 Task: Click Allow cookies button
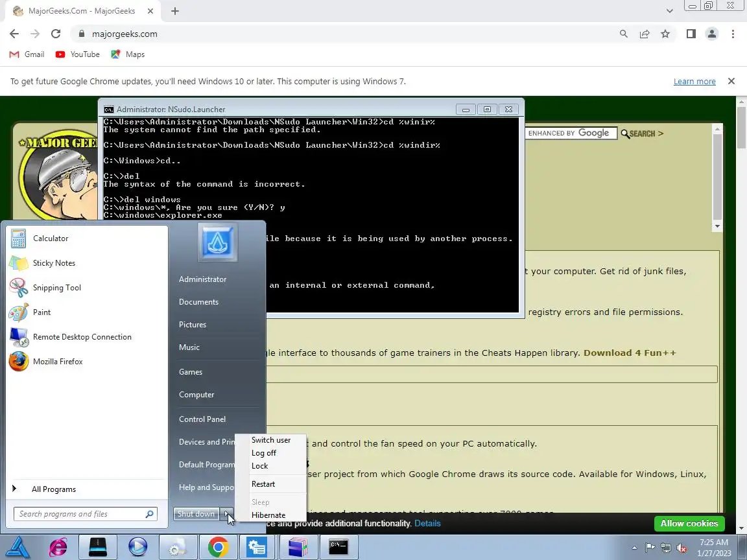coord(689,523)
